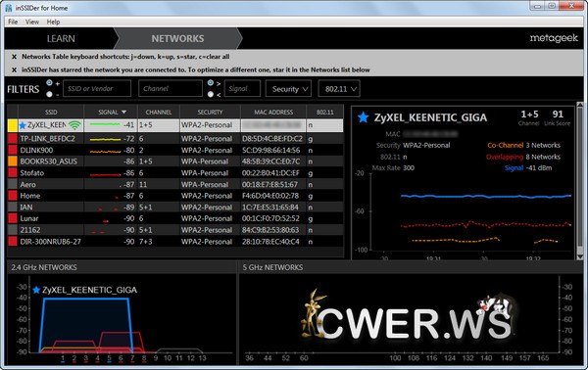Click MAC address D8:5D:4C:BE:FD:C2
This screenshot has width=588, height=370.
click(x=271, y=139)
